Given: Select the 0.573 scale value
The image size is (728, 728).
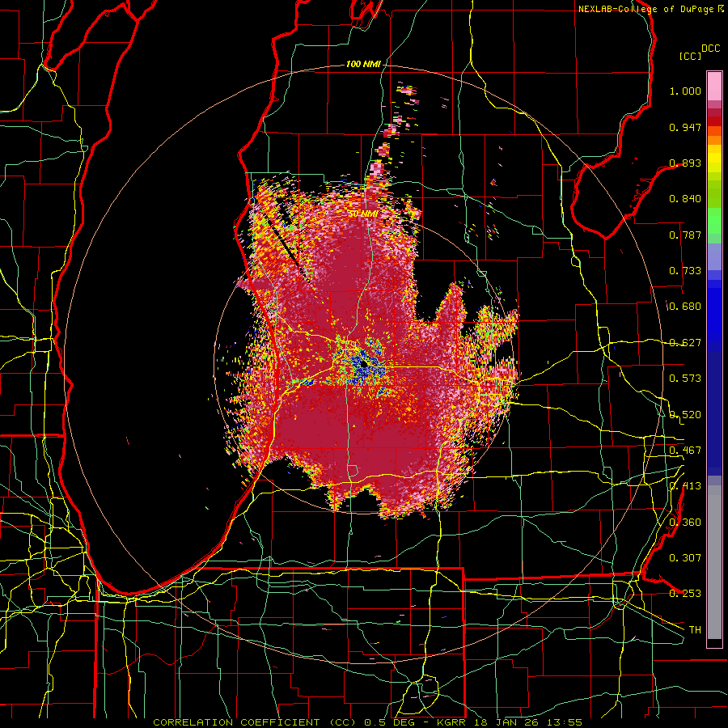Looking at the screenshot, I should click(685, 379).
